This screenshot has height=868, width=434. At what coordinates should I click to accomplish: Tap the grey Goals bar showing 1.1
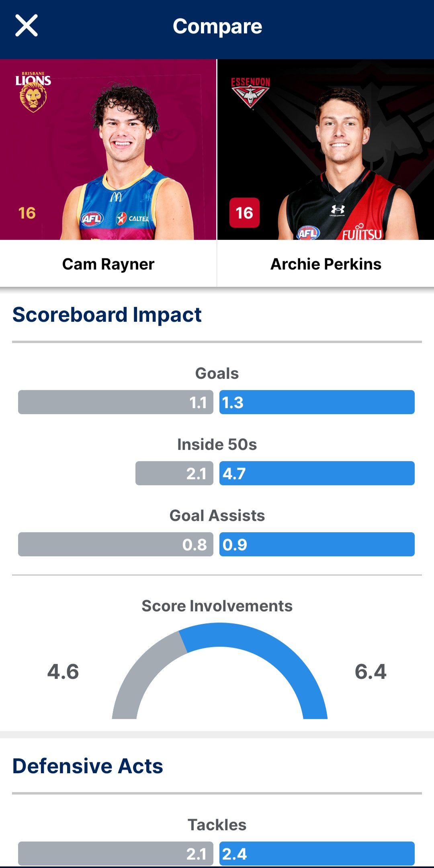(x=116, y=402)
